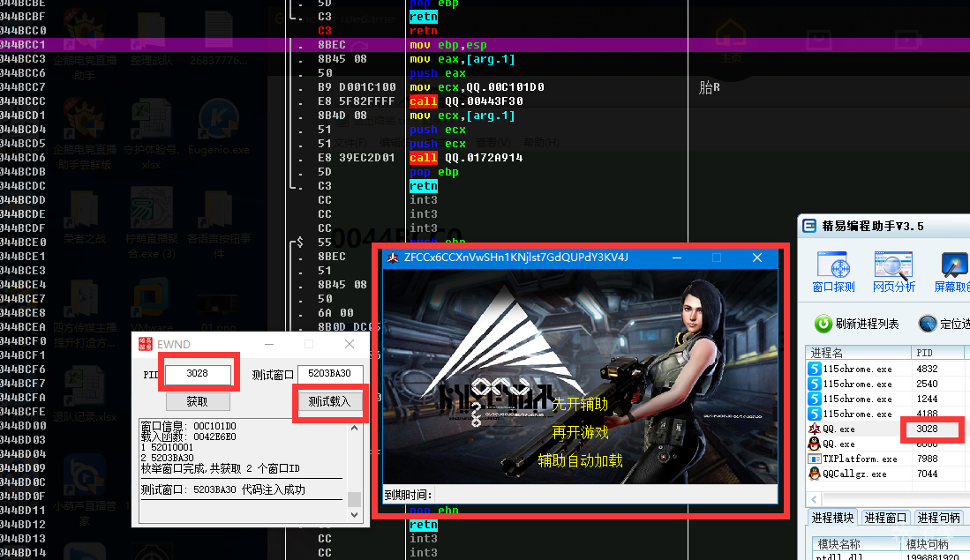Select disassembly line call QQ.00443F30
The width and height of the screenshot is (970, 560).
(x=466, y=101)
